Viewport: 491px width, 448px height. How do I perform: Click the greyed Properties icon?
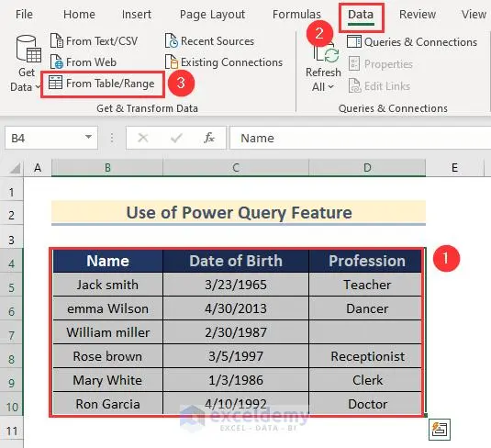pyautogui.click(x=354, y=64)
